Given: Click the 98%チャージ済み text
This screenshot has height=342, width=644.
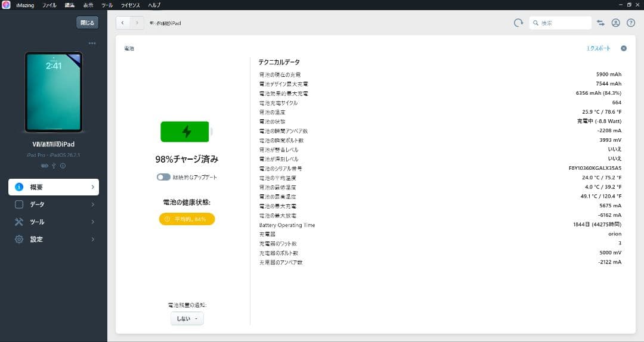Looking at the screenshot, I should point(187,159).
